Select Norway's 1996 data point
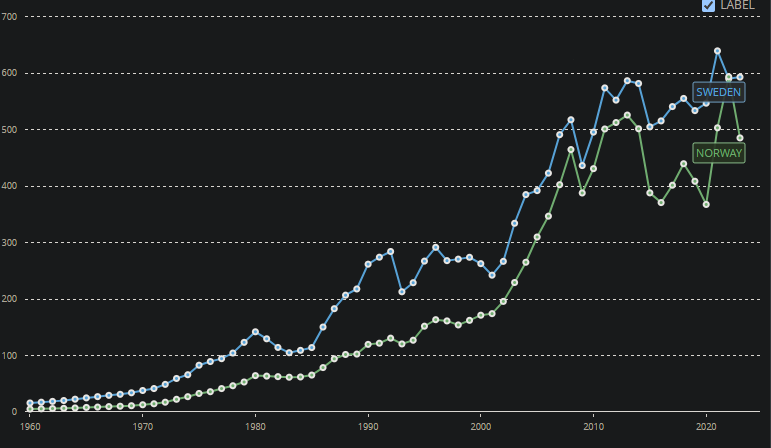The height and width of the screenshot is (448, 771). (436, 320)
